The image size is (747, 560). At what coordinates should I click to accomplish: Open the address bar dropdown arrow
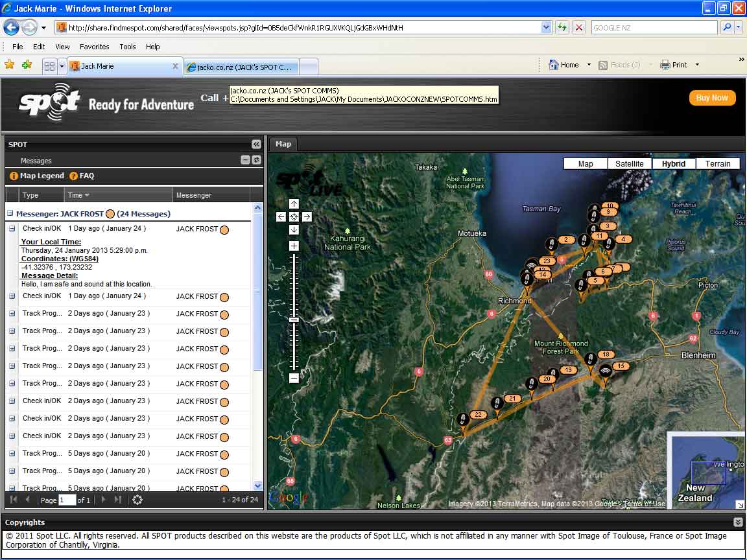click(x=546, y=28)
